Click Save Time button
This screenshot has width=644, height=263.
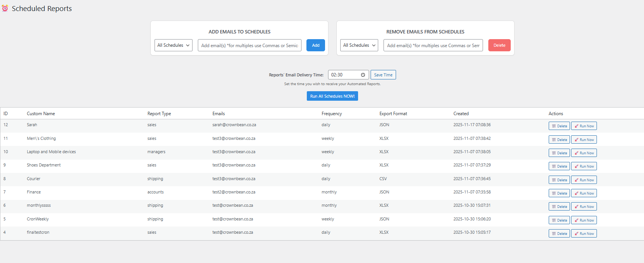tap(383, 75)
